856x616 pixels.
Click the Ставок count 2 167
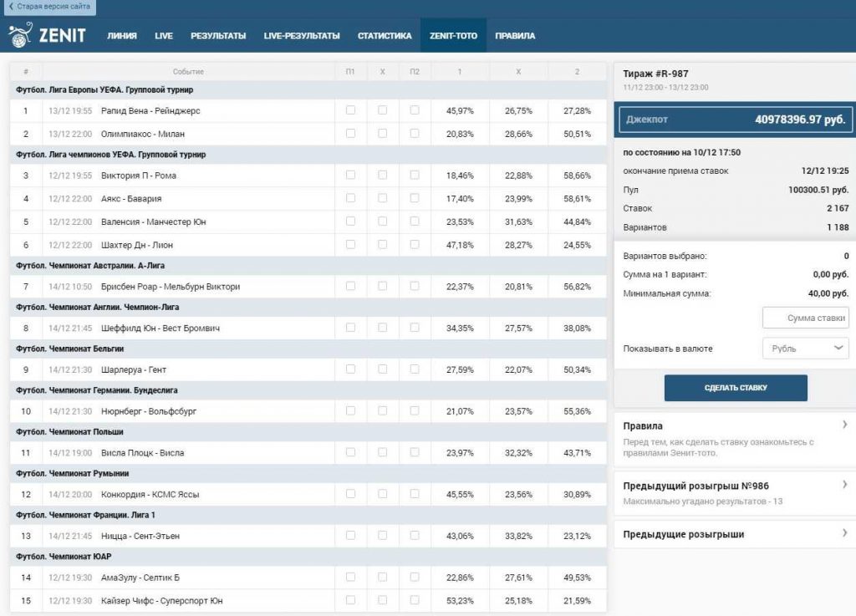point(838,208)
